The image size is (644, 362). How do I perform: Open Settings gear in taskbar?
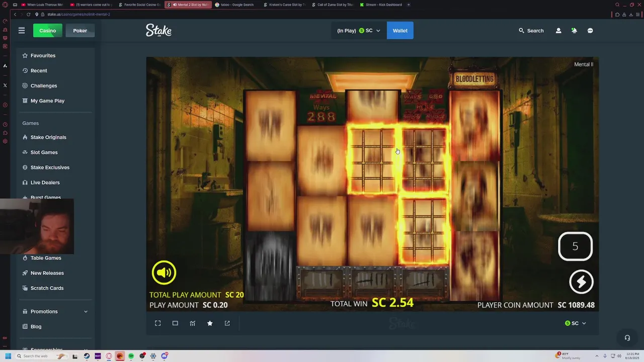[x=153, y=356]
